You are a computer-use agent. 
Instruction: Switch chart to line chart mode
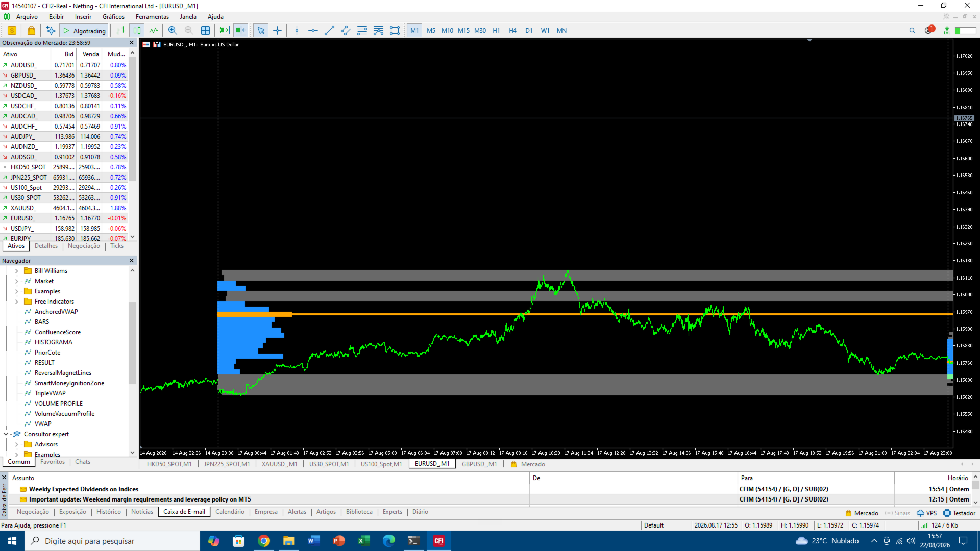pyautogui.click(x=153, y=31)
